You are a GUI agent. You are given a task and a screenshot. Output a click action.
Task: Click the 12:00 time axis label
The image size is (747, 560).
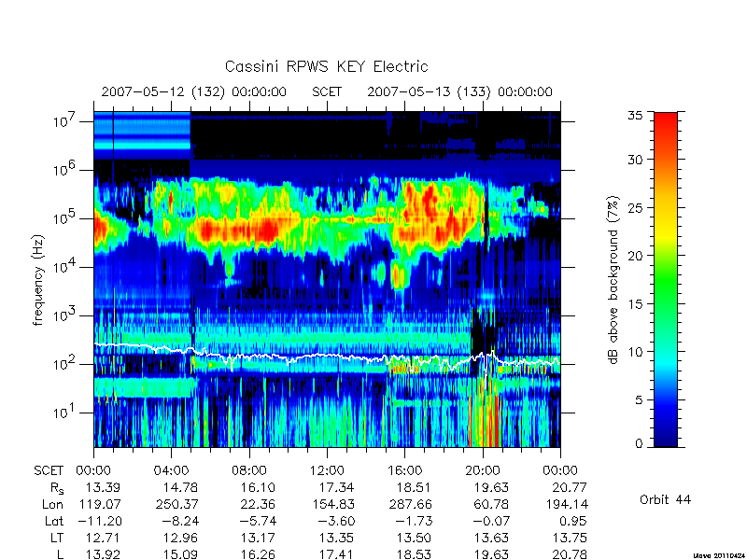(327, 470)
